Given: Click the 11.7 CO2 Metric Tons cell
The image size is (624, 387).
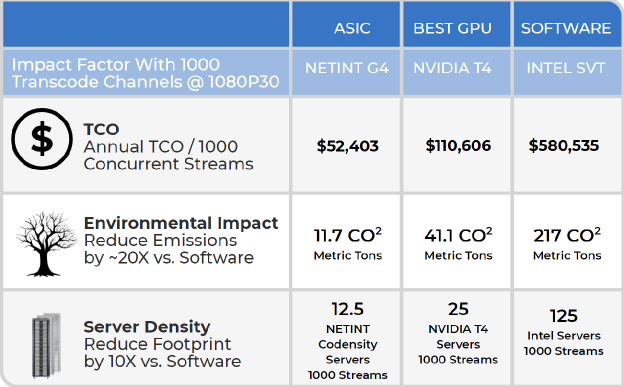Looking at the screenshot, I should (347, 243).
